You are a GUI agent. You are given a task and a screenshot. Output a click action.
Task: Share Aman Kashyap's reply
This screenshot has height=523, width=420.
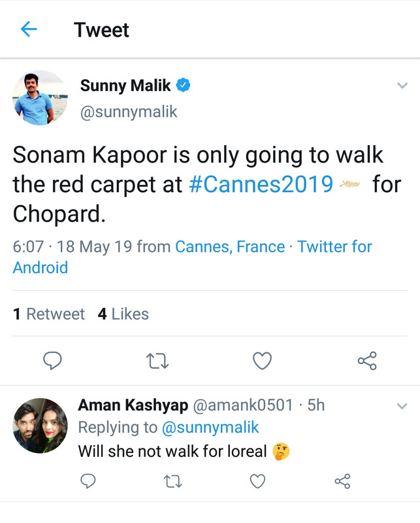coord(342,482)
